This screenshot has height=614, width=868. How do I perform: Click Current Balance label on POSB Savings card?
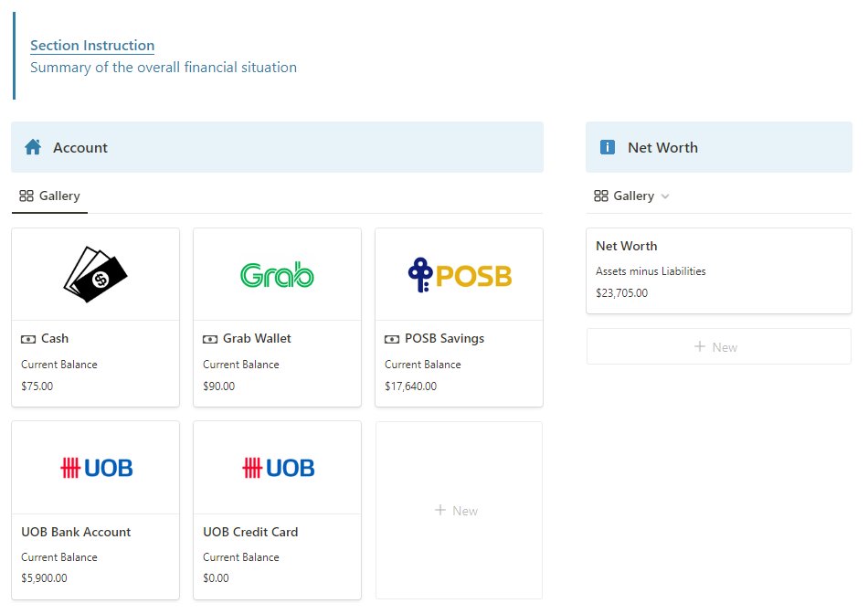[423, 365]
